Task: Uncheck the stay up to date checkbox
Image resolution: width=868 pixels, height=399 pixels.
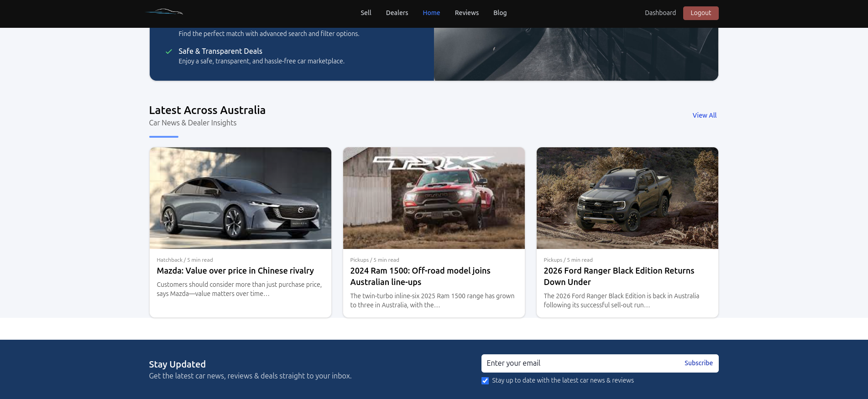Action: pyautogui.click(x=485, y=381)
